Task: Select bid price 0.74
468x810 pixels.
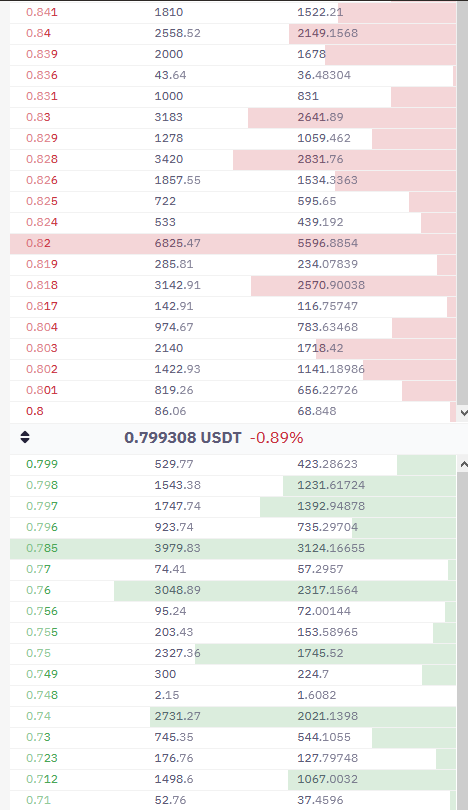Action: point(38,716)
